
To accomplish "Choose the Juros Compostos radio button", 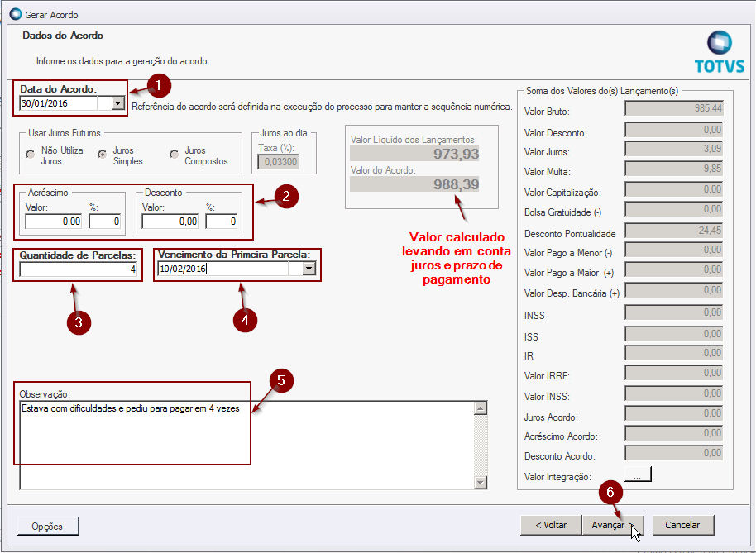I will click(x=174, y=154).
